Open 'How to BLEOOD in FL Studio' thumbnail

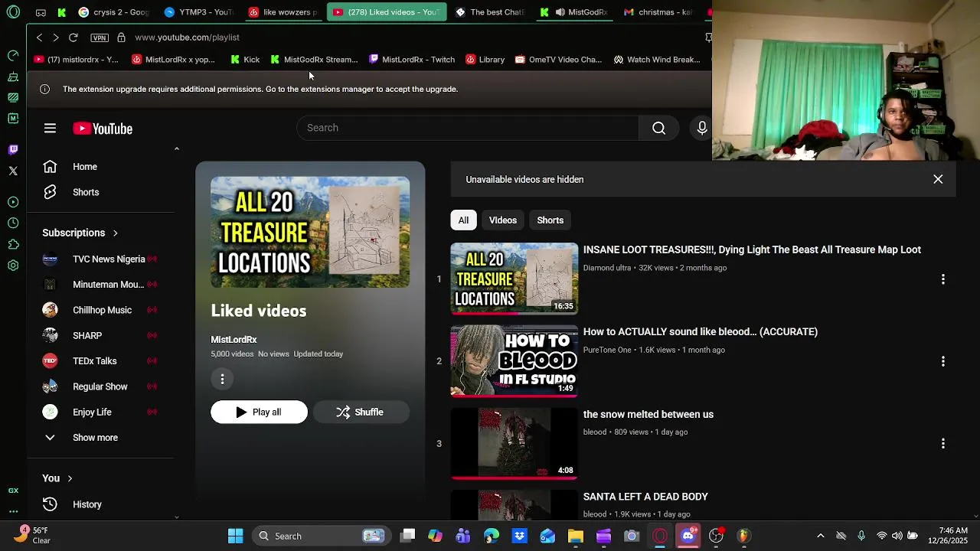coord(514,361)
